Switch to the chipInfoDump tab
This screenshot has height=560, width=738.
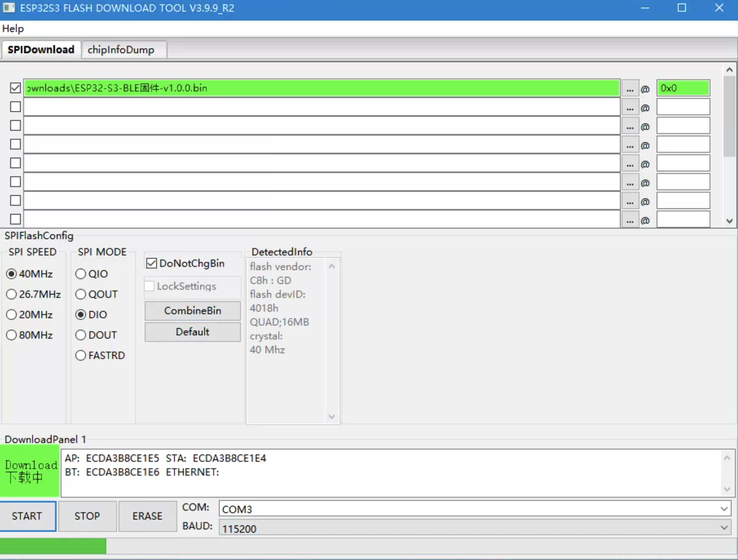click(x=121, y=50)
